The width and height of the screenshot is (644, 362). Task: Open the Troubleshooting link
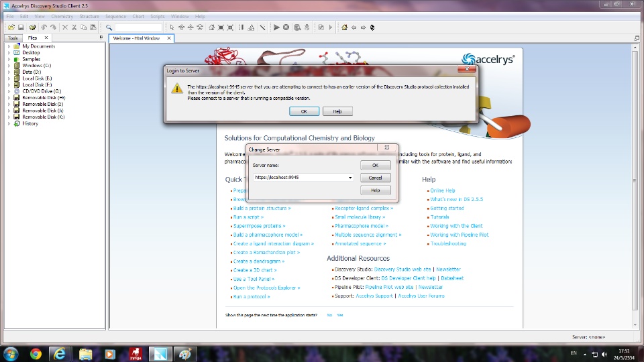pos(448,244)
